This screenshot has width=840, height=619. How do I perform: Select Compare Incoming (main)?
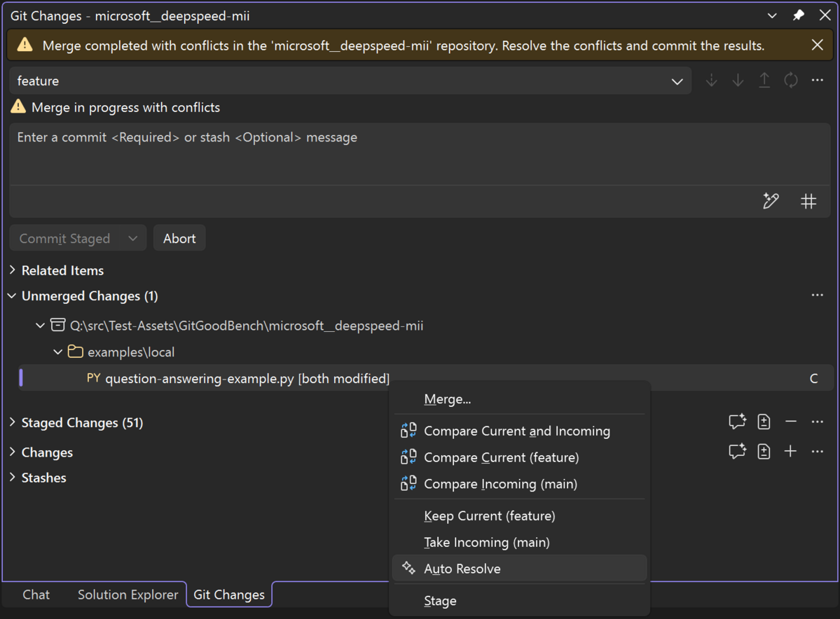coord(519,484)
